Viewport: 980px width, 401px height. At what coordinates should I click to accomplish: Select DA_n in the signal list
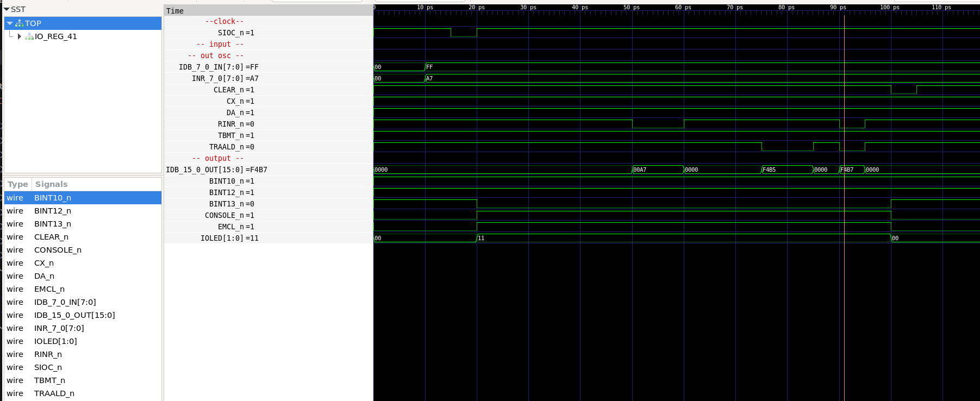(83, 276)
